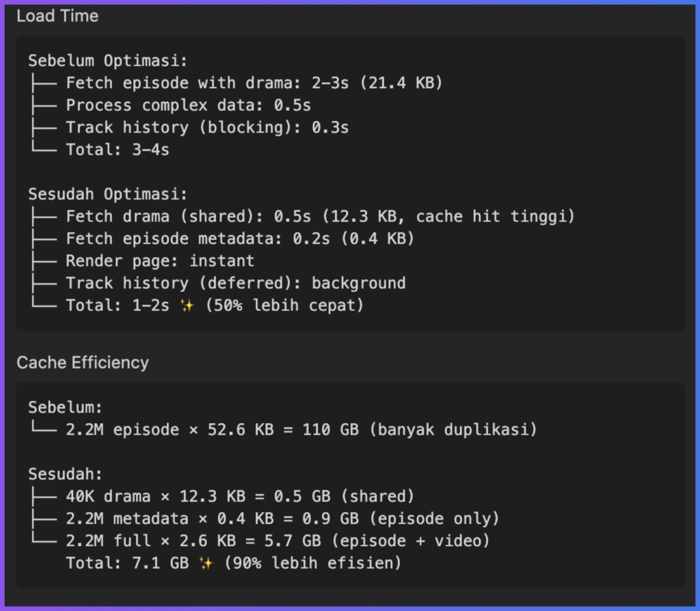Click the Total: 3–4s line
This screenshot has height=611, width=700.
[x=118, y=150]
